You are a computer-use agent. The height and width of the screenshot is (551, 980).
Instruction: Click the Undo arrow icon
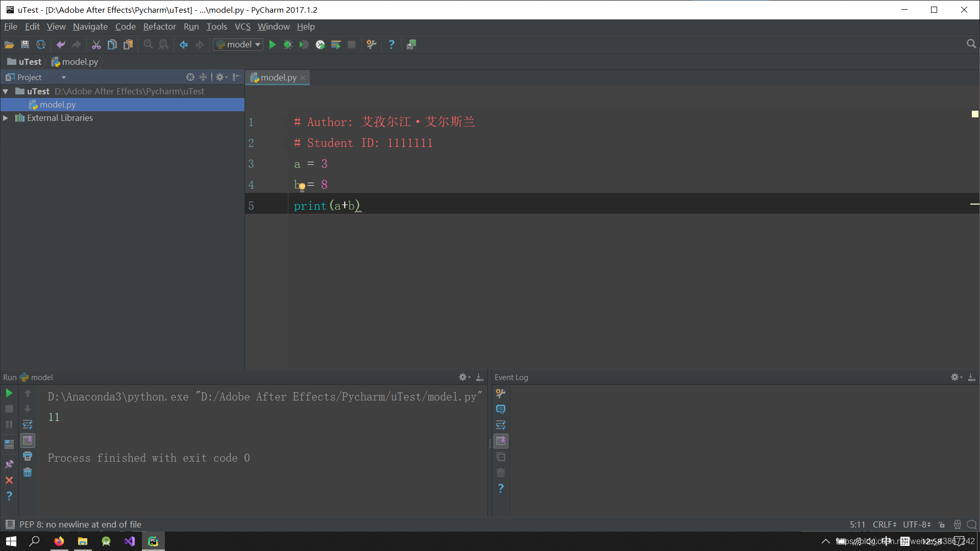[x=61, y=45]
